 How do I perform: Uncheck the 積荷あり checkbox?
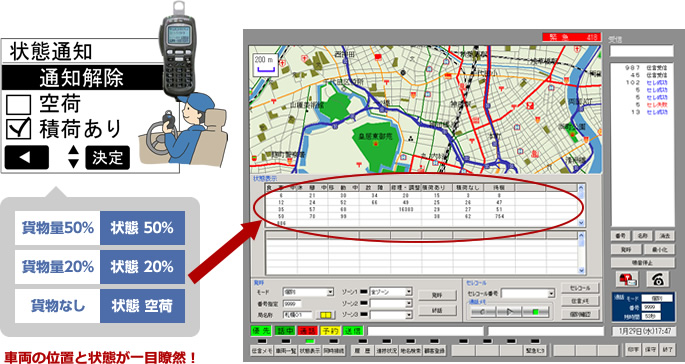pyautogui.click(x=18, y=128)
